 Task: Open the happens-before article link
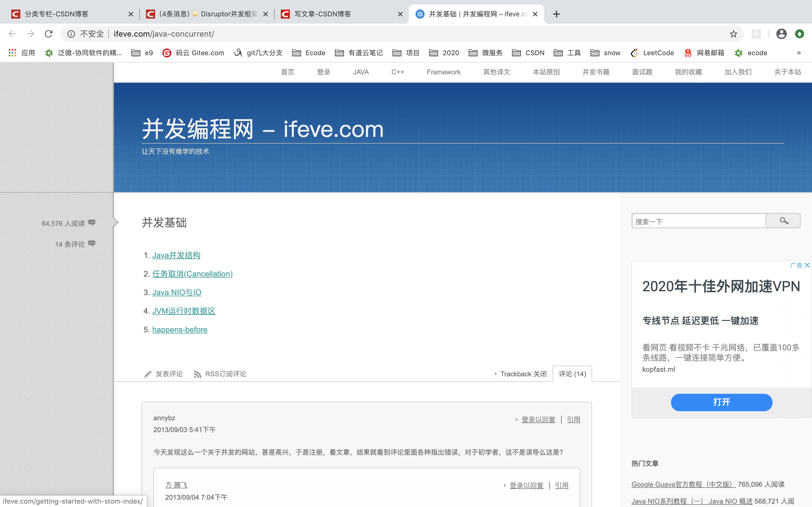[180, 330]
